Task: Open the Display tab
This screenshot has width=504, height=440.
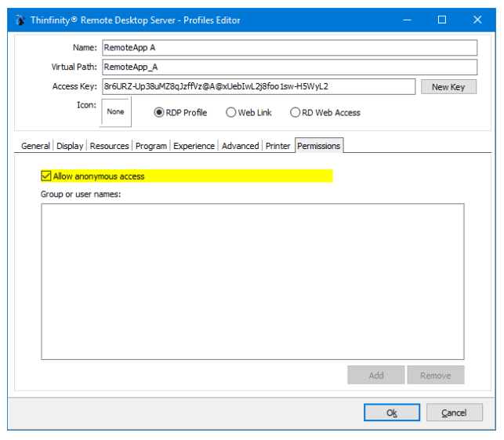Action: click(70, 146)
